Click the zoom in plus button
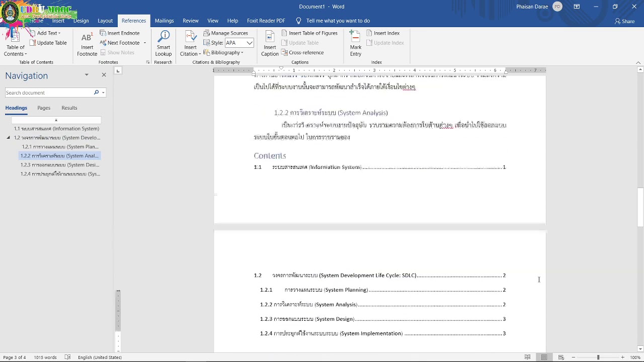The height and width of the screenshot is (362, 644). pyautogui.click(x=622, y=357)
